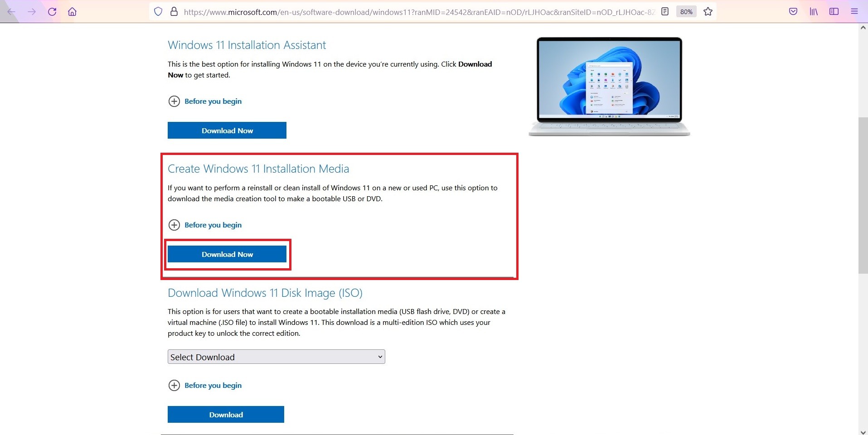
Task: Open the browser home page
Action: 72,12
